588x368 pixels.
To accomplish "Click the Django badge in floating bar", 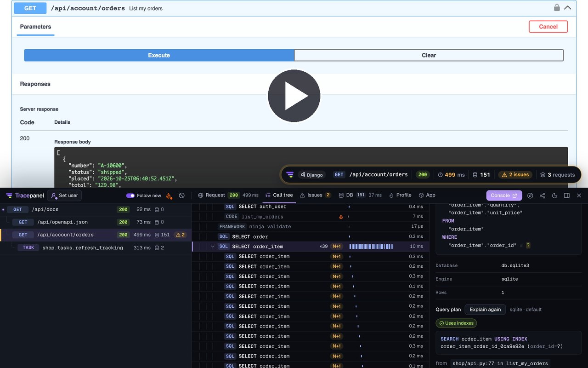I will (312, 175).
